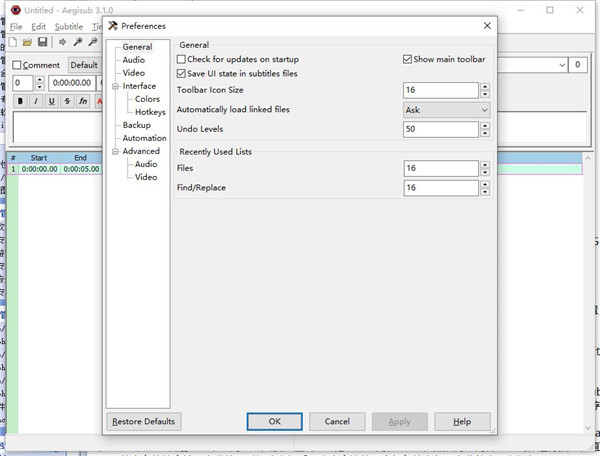The width and height of the screenshot is (600, 456).
Task: Click start time field 0:00:00.00 in main window
Action: (x=72, y=83)
